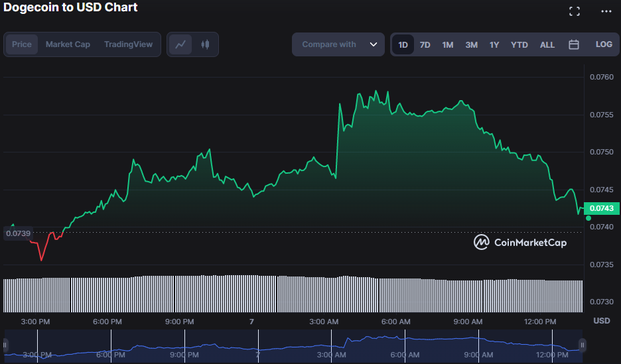Switch to the Market Cap tab

68,44
